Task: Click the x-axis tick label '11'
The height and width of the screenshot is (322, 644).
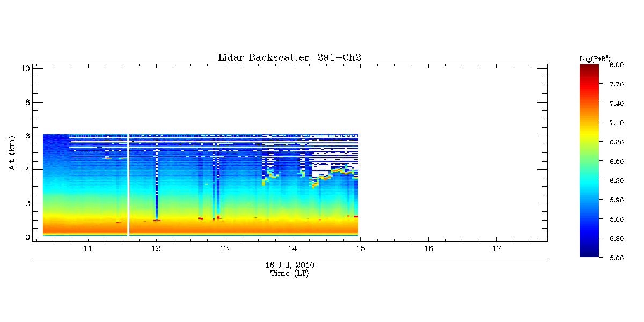Action: coord(88,249)
